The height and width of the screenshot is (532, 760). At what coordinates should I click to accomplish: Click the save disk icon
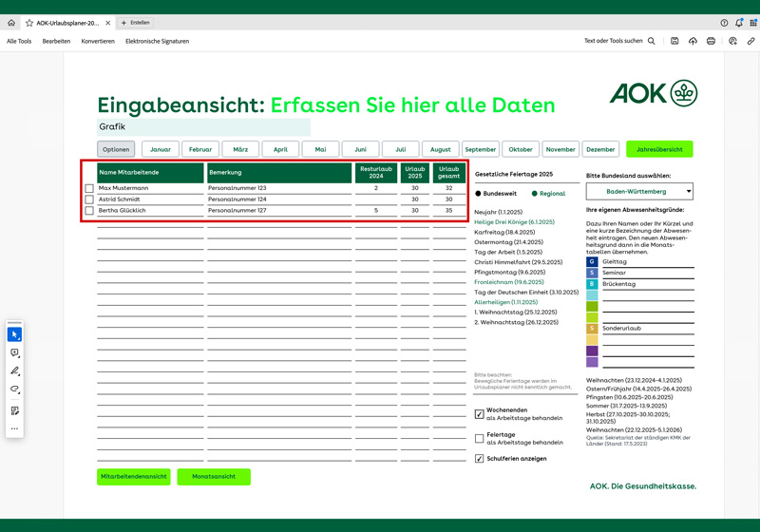tap(674, 41)
